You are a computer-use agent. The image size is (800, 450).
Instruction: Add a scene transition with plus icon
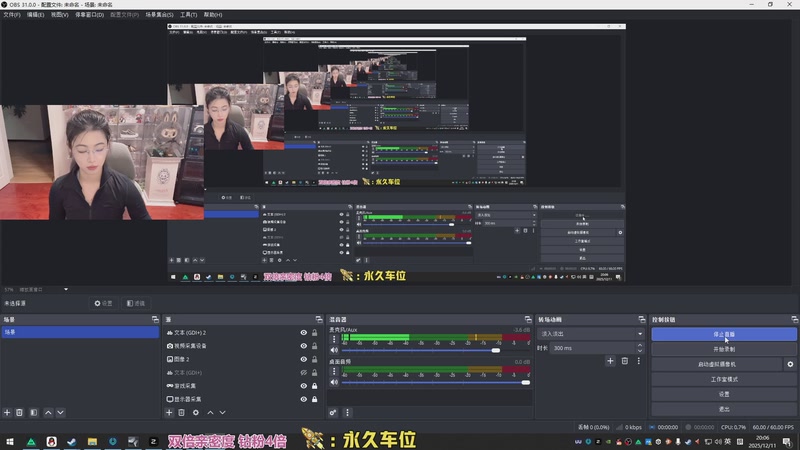[x=610, y=361]
